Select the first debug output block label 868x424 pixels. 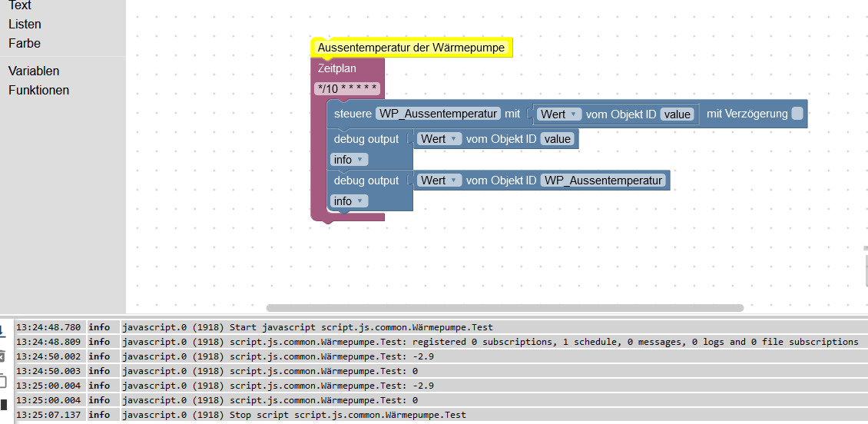coord(366,139)
